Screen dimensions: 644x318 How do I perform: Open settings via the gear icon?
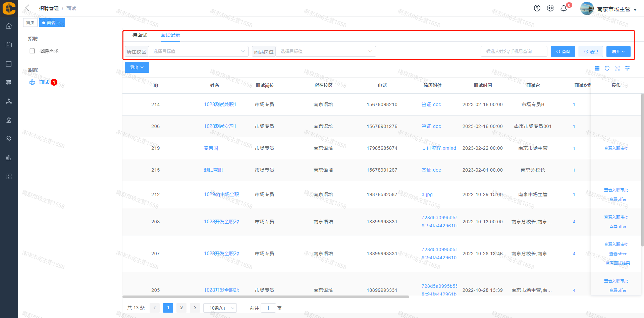pos(550,8)
